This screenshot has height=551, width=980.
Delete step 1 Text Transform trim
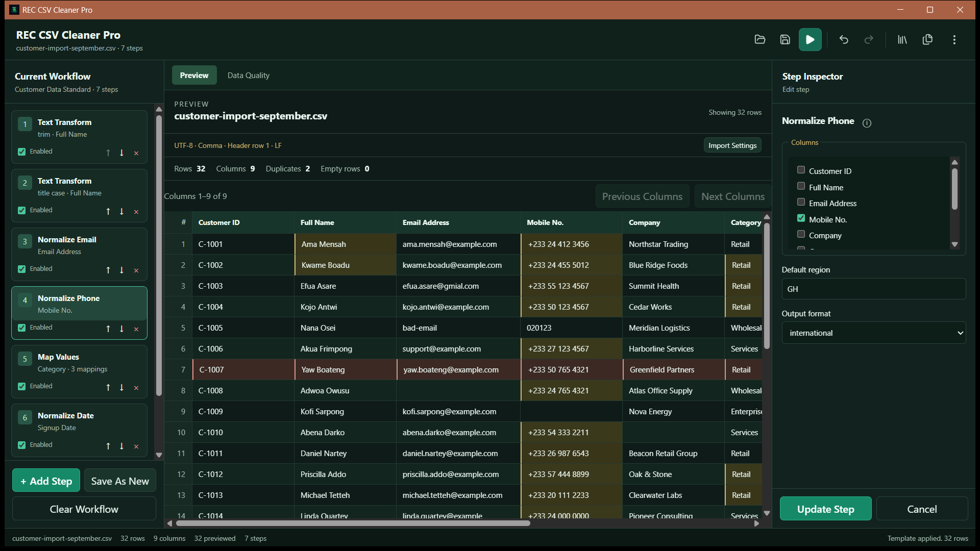pyautogui.click(x=136, y=153)
